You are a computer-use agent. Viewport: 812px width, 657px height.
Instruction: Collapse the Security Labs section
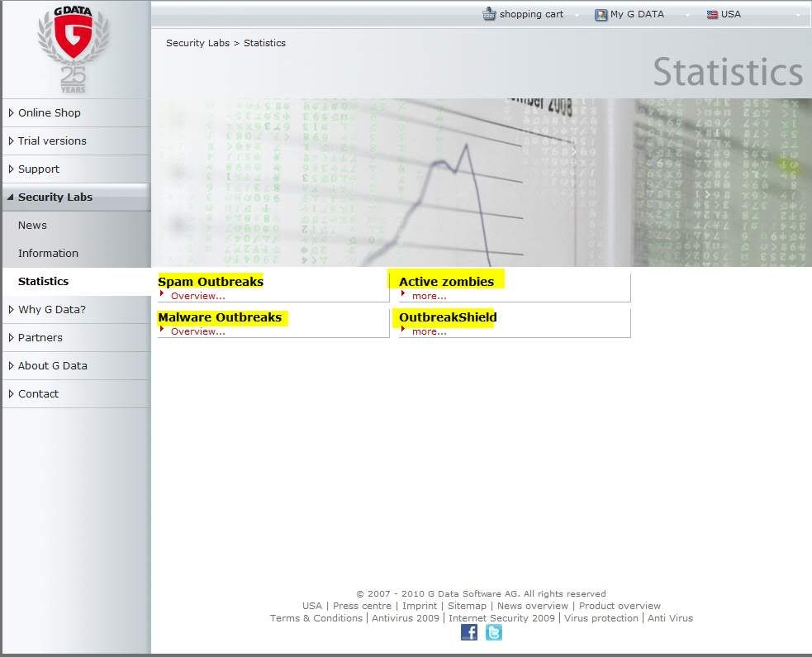(x=55, y=197)
